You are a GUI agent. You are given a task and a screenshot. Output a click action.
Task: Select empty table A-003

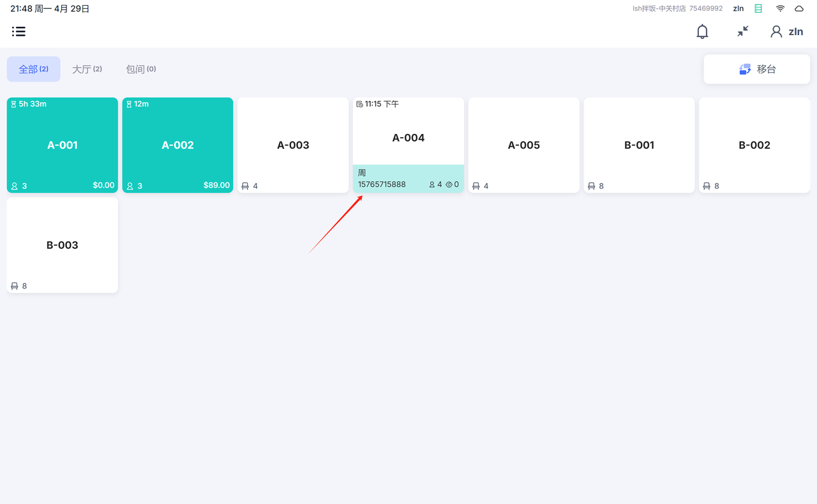pyautogui.click(x=293, y=145)
